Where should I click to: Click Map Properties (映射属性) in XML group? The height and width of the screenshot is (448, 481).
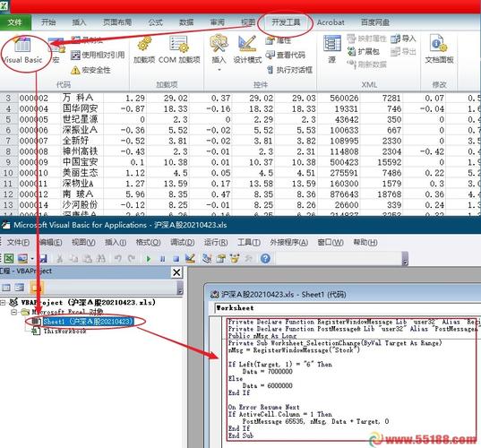(x=366, y=39)
